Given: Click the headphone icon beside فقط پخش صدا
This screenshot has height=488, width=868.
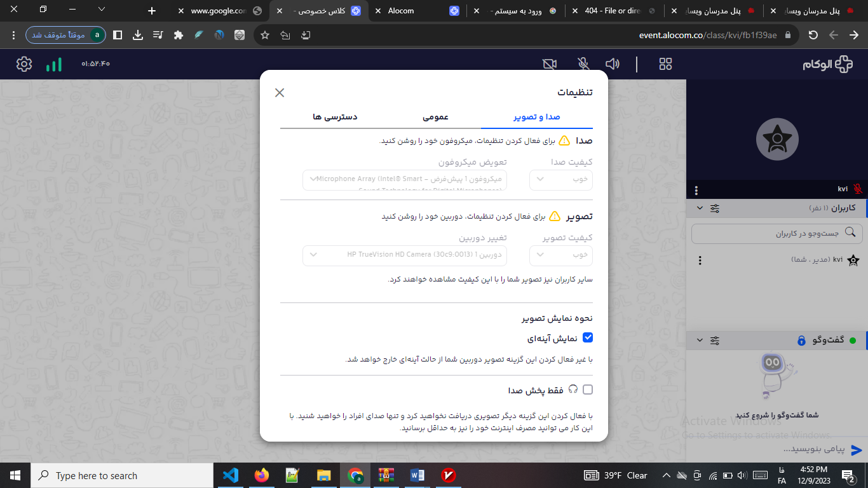Looking at the screenshot, I should click(x=573, y=390).
